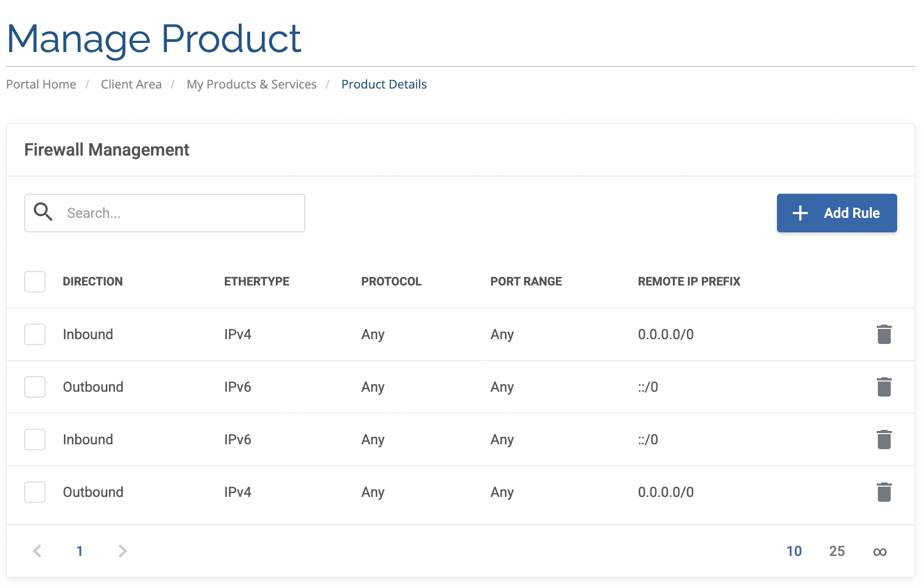Navigate to Client Area breadcrumb
The height and width of the screenshot is (586, 924).
click(131, 84)
